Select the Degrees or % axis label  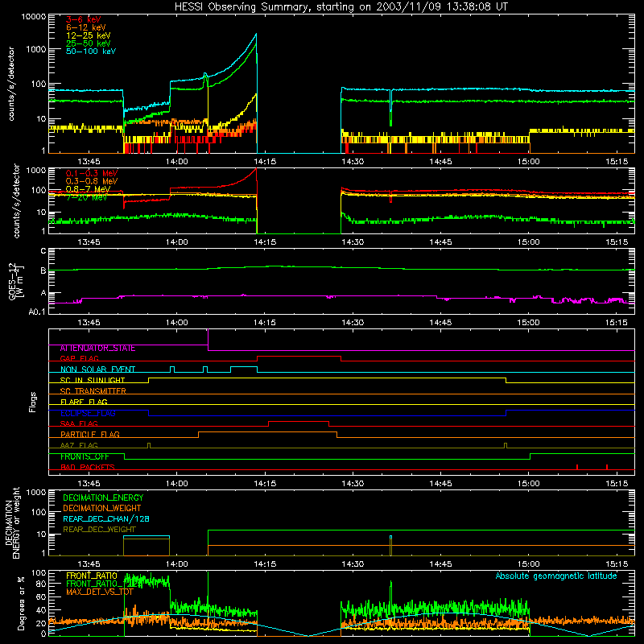pyautogui.click(x=21, y=603)
